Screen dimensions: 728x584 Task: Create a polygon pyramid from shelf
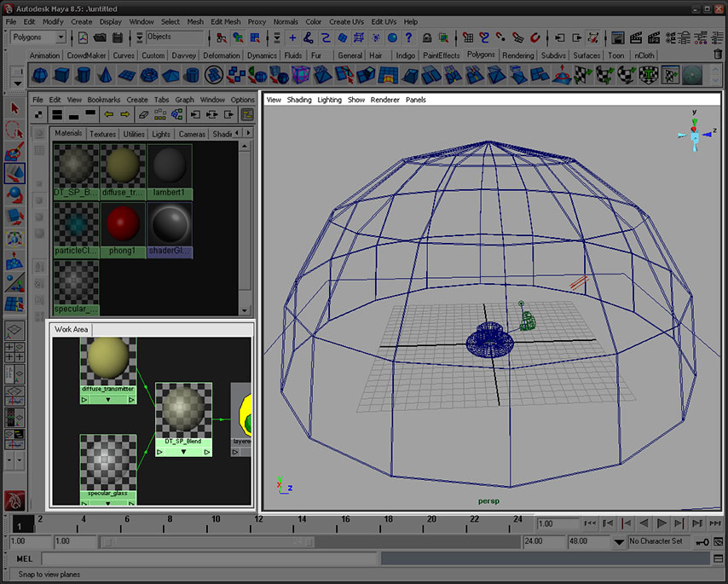[x=170, y=75]
